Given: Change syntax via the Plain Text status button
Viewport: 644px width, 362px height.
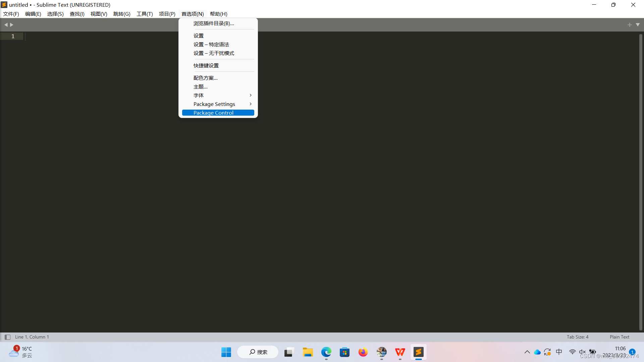Looking at the screenshot, I should pos(619,337).
